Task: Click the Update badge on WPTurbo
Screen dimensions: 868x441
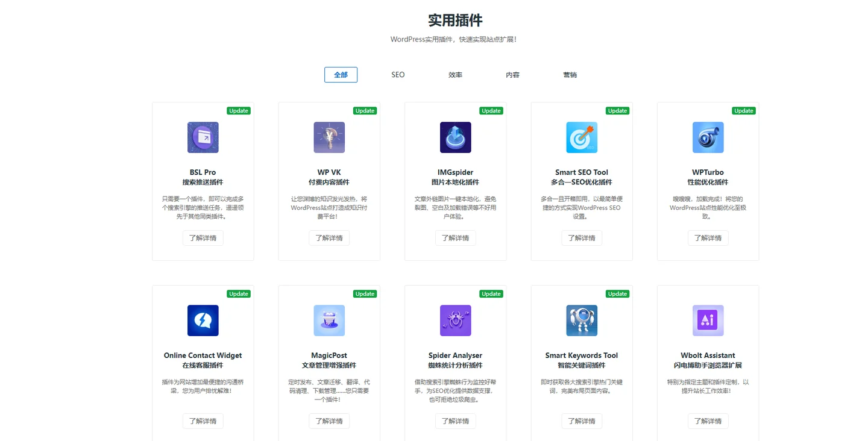Action: pos(744,111)
